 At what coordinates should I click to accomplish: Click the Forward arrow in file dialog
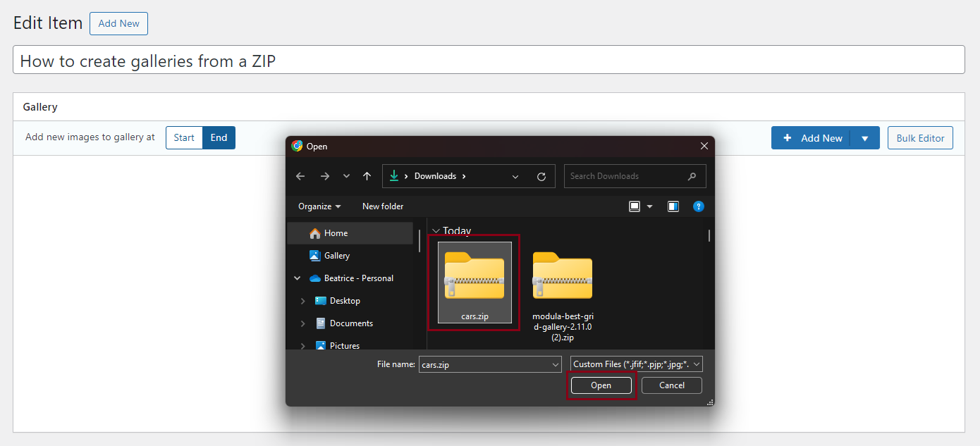point(324,176)
